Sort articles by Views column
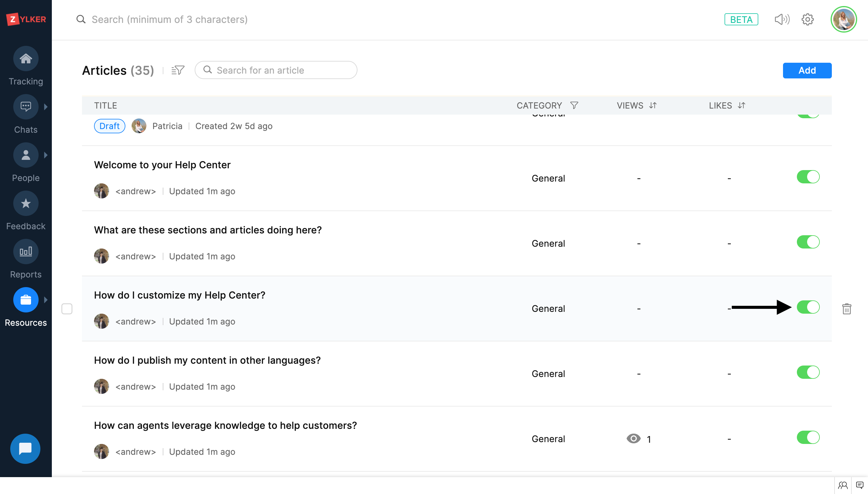Screen dimensions: 868x494 653,106
